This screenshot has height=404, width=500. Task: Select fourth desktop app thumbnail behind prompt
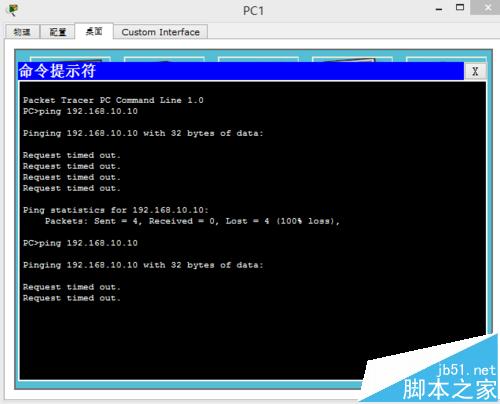pyautogui.click(x=352, y=59)
